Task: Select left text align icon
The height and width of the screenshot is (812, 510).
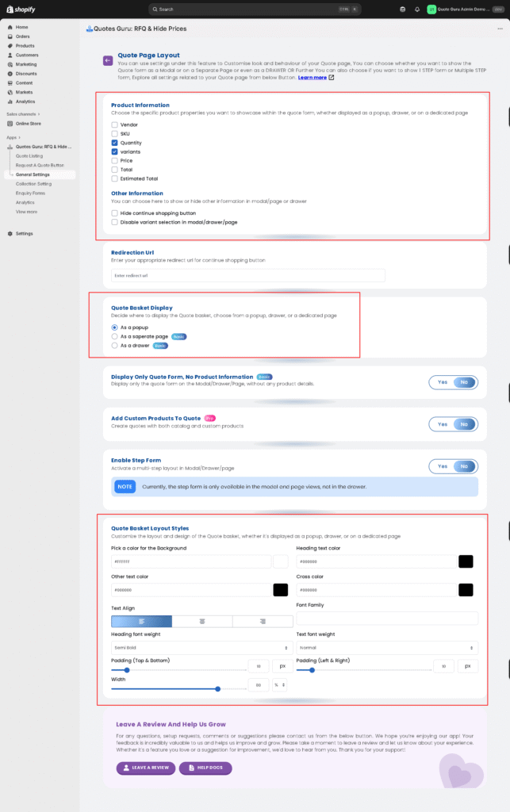Action: pos(142,622)
